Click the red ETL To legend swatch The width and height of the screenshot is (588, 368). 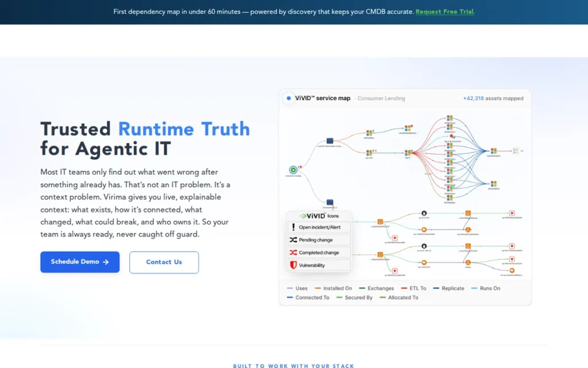pos(404,289)
